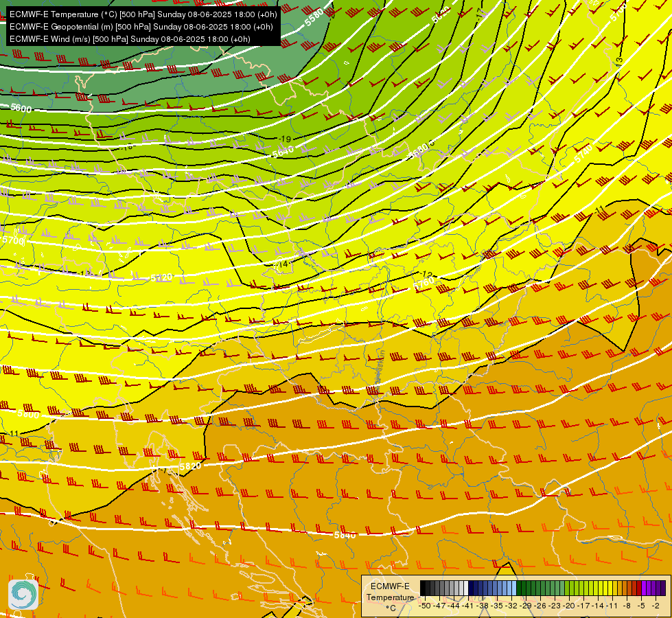Viewport: 672px width, 618px height.
Task: Click the -18 isotherm label on the map
Action: tap(128, 147)
